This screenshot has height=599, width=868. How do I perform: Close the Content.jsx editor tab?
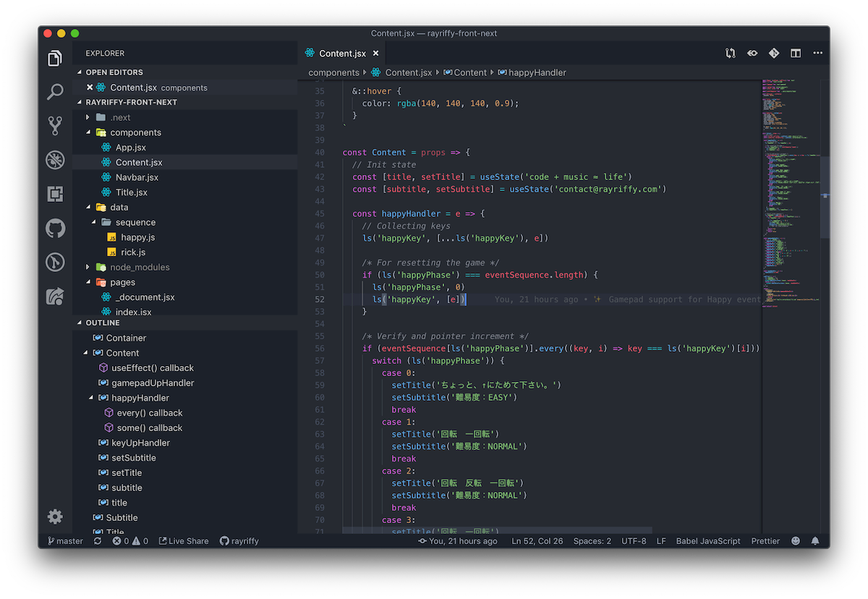click(375, 54)
